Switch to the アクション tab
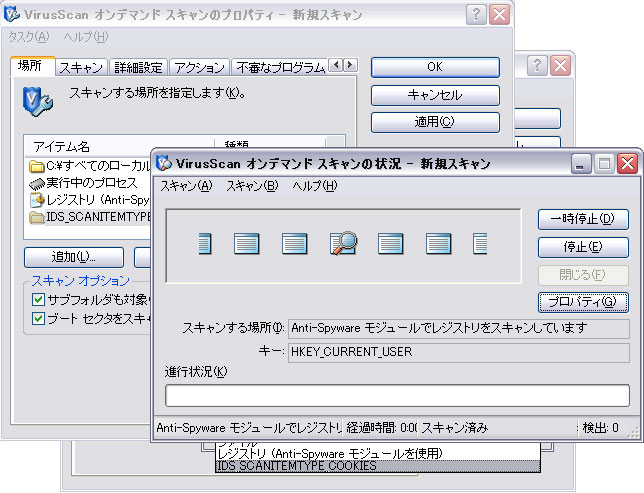Screen dimensions: 644x493 tap(200, 67)
